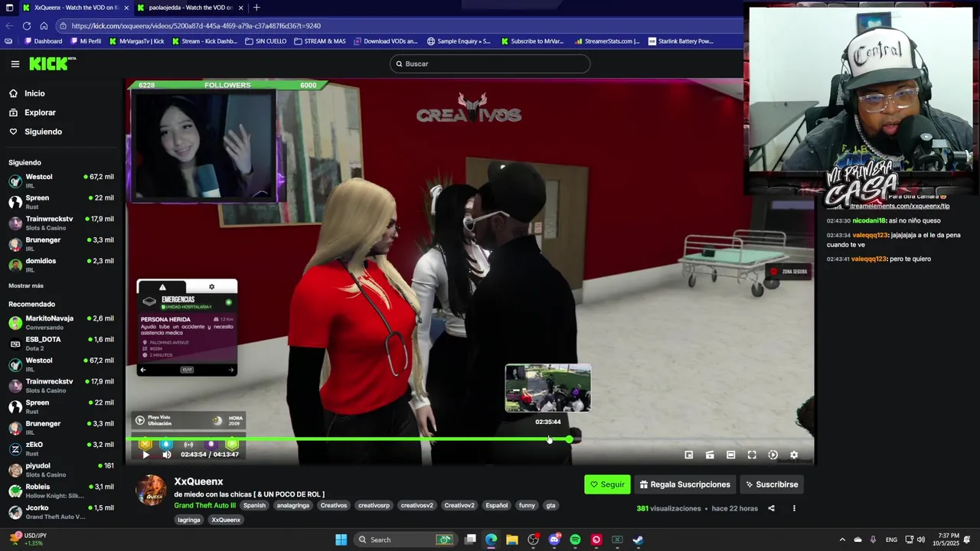This screenshot has height=551, width=980.
Task: Open ESB_DOTA recommended channel
Action: (x=61, y=344)
